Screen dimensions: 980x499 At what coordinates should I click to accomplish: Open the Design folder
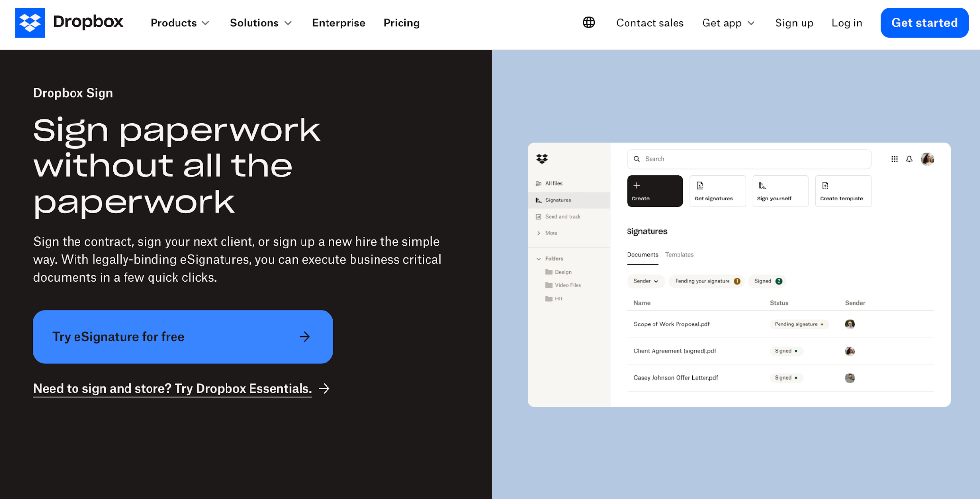[558, 272]
